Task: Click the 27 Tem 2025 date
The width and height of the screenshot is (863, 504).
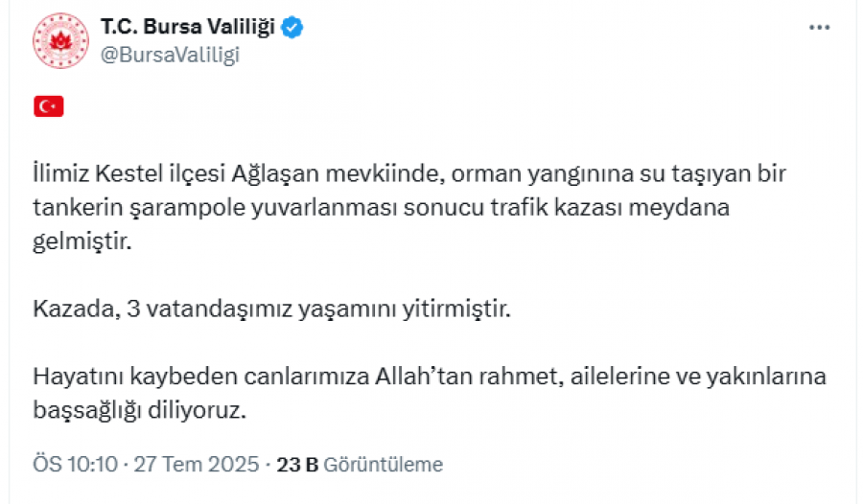Action: pyautogui.click(x=197, y=465)
